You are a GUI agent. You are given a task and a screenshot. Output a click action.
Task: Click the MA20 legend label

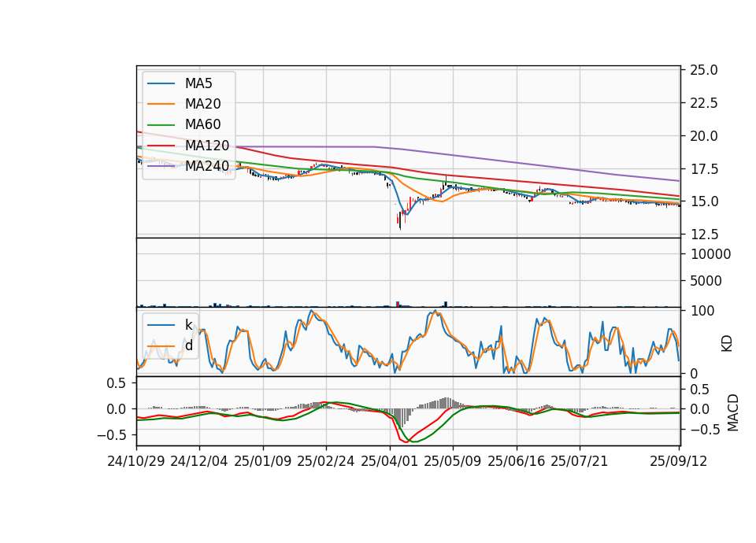click(203, 104)
